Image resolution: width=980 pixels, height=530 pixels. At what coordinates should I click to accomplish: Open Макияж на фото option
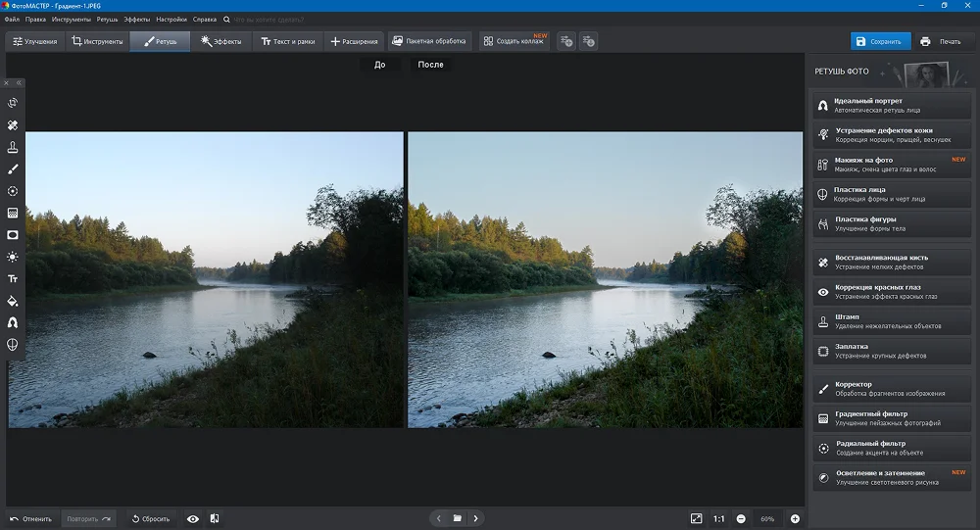(x=892, y=165)
